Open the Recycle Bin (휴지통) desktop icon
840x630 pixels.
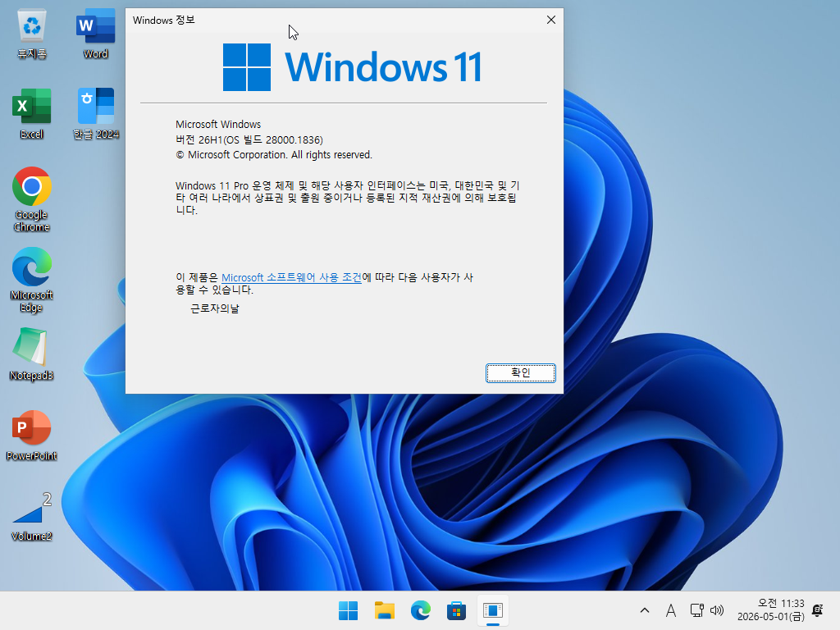[32, 34]
